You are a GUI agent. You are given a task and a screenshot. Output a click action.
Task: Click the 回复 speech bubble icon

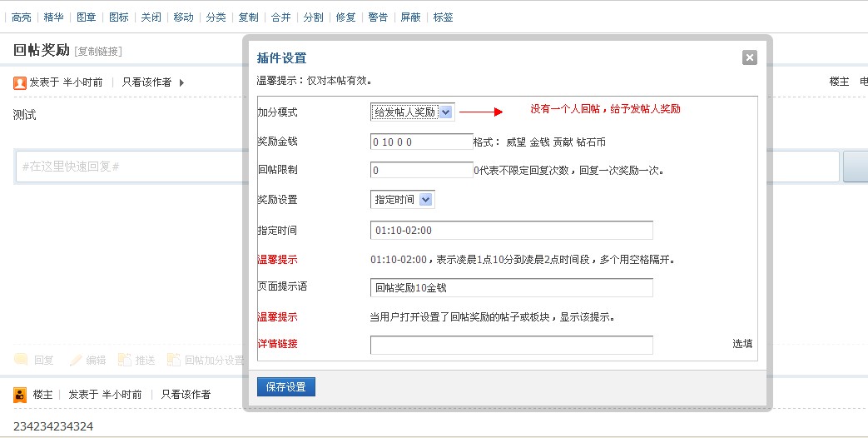[x=21, y=360]
